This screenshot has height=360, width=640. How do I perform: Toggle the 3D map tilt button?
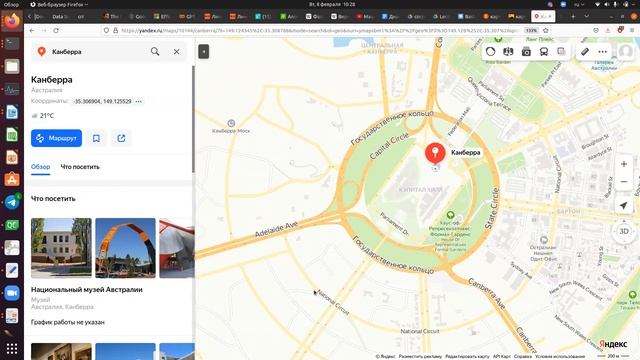(624, 231)
